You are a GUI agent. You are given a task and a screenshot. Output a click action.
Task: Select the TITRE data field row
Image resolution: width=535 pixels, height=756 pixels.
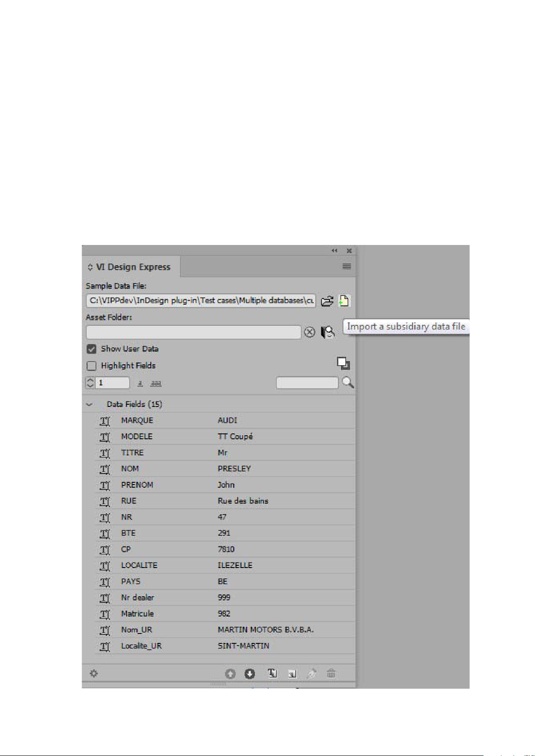point(225,453)
